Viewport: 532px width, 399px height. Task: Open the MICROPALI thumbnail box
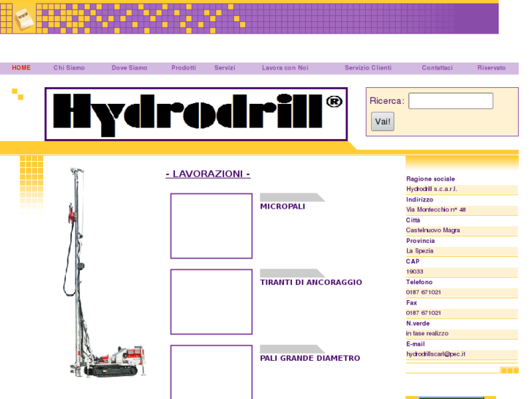pos(211,225)
